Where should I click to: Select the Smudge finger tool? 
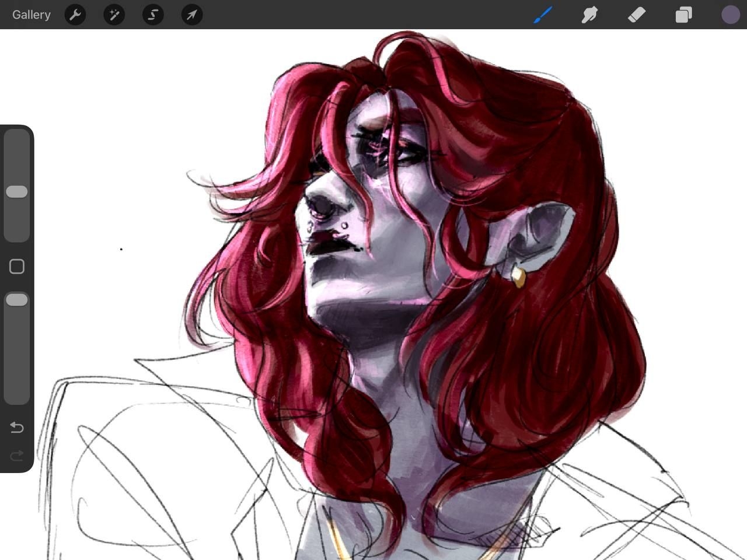point(589,15)
